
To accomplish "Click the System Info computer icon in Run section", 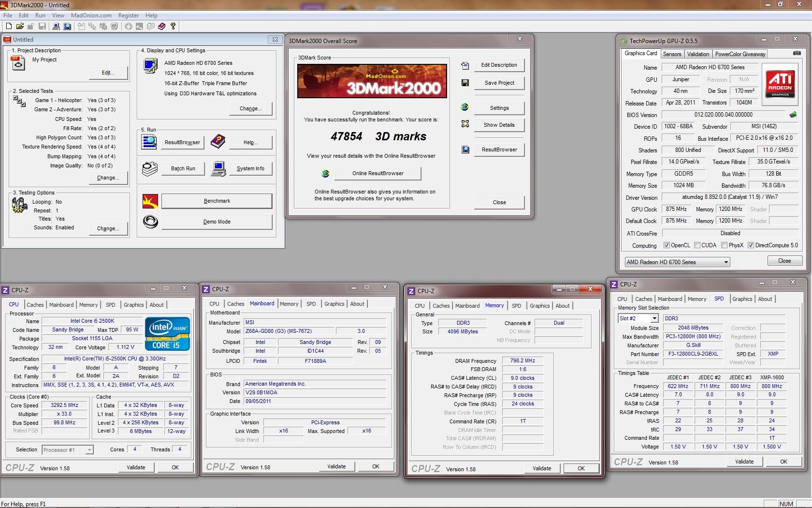I will (x=218, y=168).
